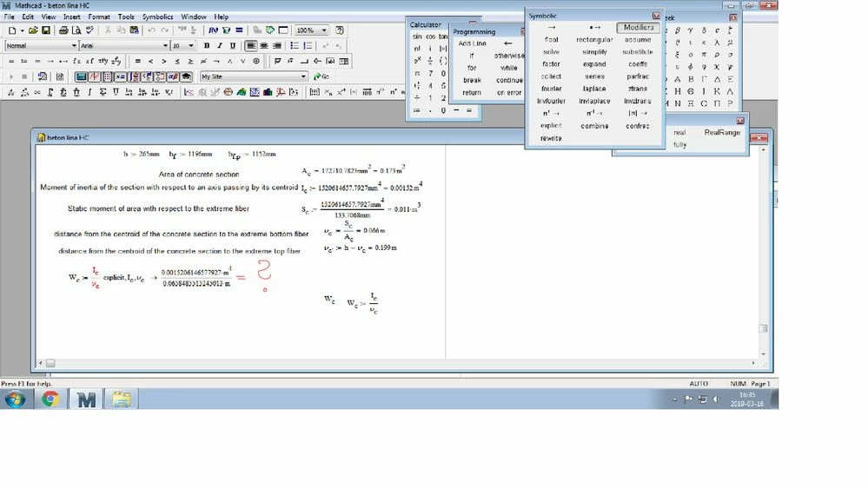Open the Calculator toolbar palette button
Viewport: 868px width, 488px height.
81,76
